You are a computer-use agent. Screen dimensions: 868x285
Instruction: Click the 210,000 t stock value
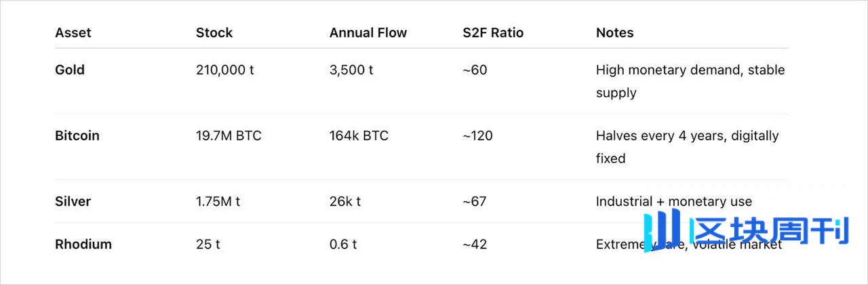(225, 70)
